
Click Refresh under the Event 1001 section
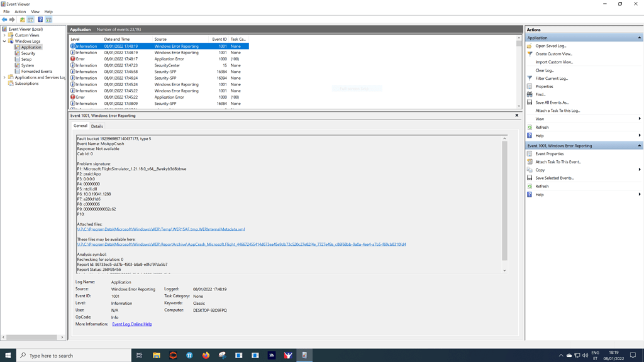[x=541, y=186]
